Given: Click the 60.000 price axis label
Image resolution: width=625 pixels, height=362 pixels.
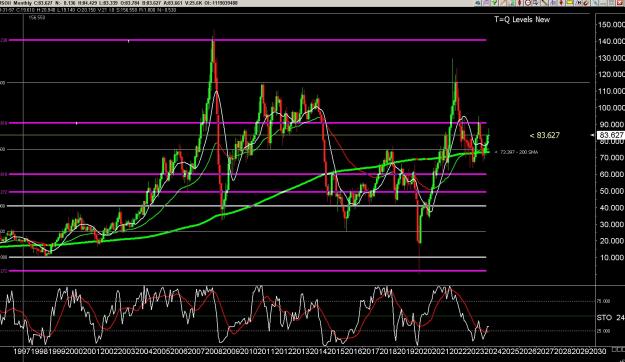Looking at the screenshot, I should click(611, 175).
